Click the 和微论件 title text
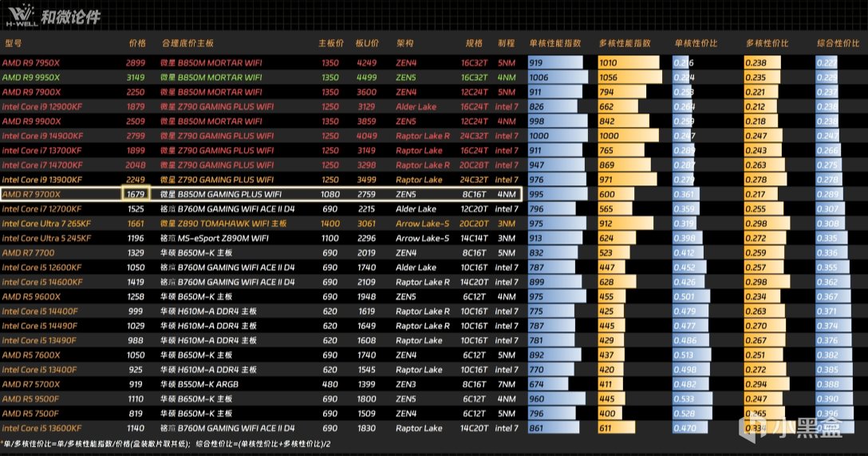This screenshot has height=456, width=868. (71, 18)
